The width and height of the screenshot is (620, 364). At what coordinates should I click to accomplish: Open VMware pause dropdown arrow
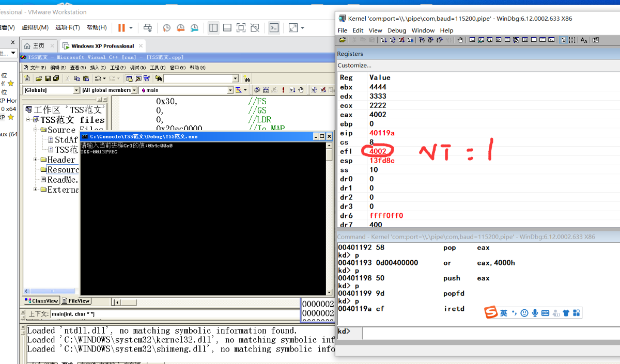point(131,28)
